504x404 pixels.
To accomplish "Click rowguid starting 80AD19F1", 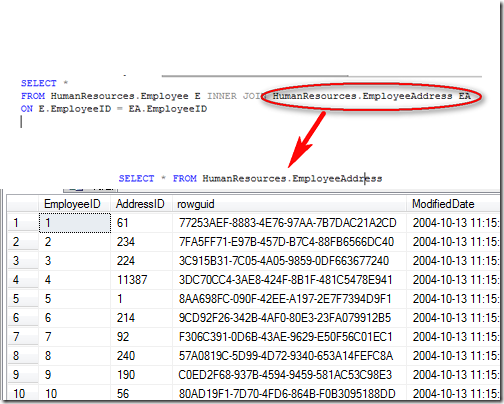I will pyautogui.click(x=289, y=393).
